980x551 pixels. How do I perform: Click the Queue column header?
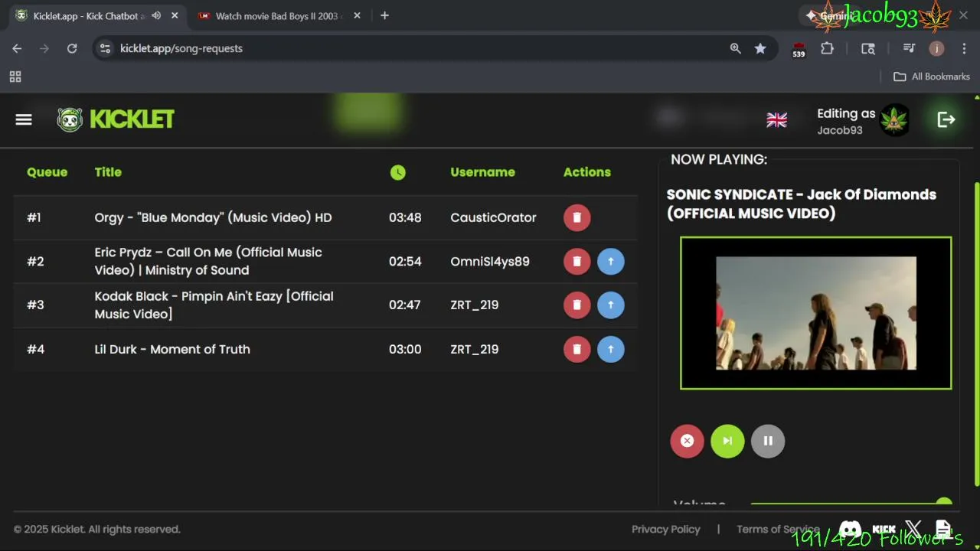tap(47, 172)
